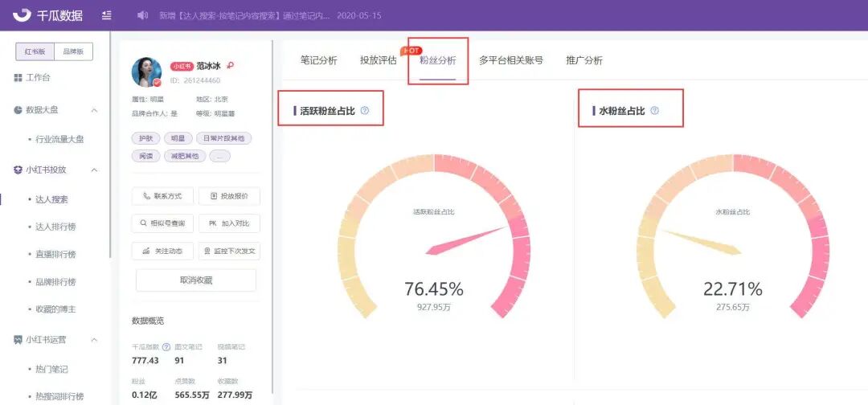Open 工作台 in the sidebar
The width and height of the screenshot is (868, 405).
tap(38, 78)
